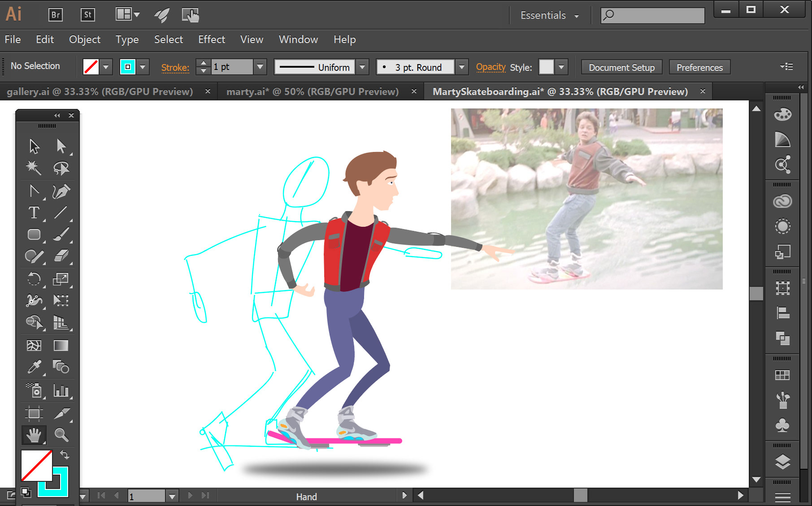The width and height of the screenshot is (812, 506).
Task: Open the Bridge Br button
Action: tap(55, 15)
